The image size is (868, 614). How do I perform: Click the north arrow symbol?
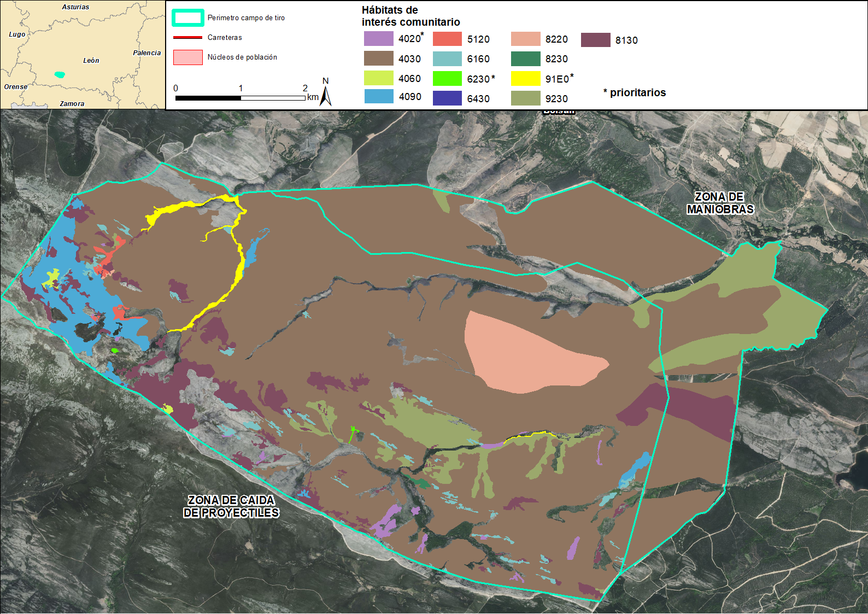pos(326,93)
